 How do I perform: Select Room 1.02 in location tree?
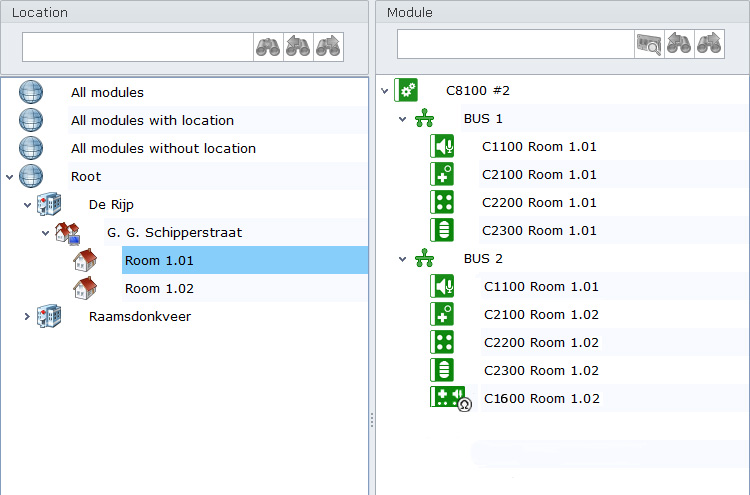tap(159, 289)
